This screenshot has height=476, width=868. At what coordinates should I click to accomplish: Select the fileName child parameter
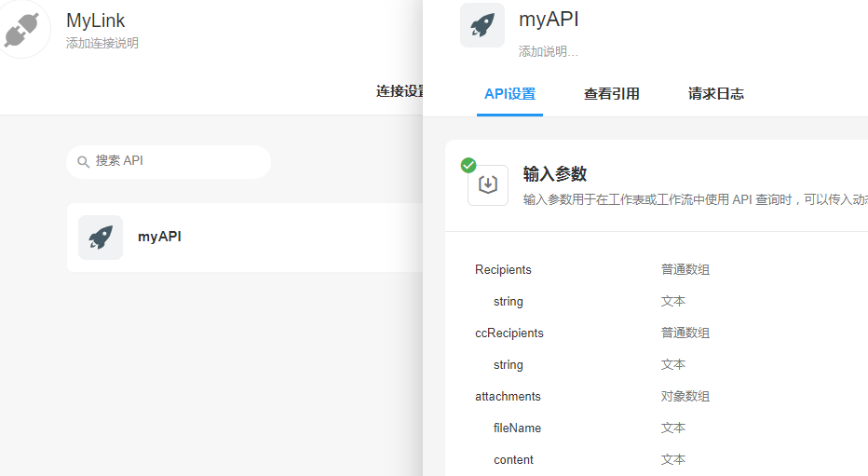[517, 428]
